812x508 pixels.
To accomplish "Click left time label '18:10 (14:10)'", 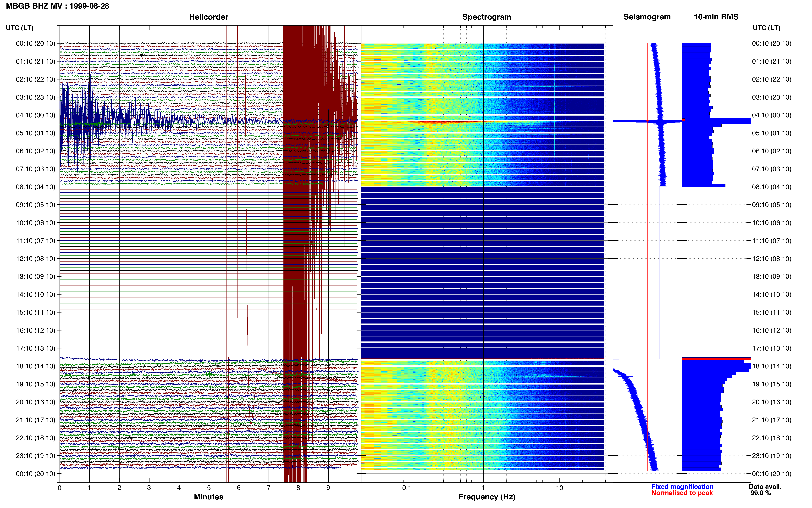I will (x=36, y=366).
